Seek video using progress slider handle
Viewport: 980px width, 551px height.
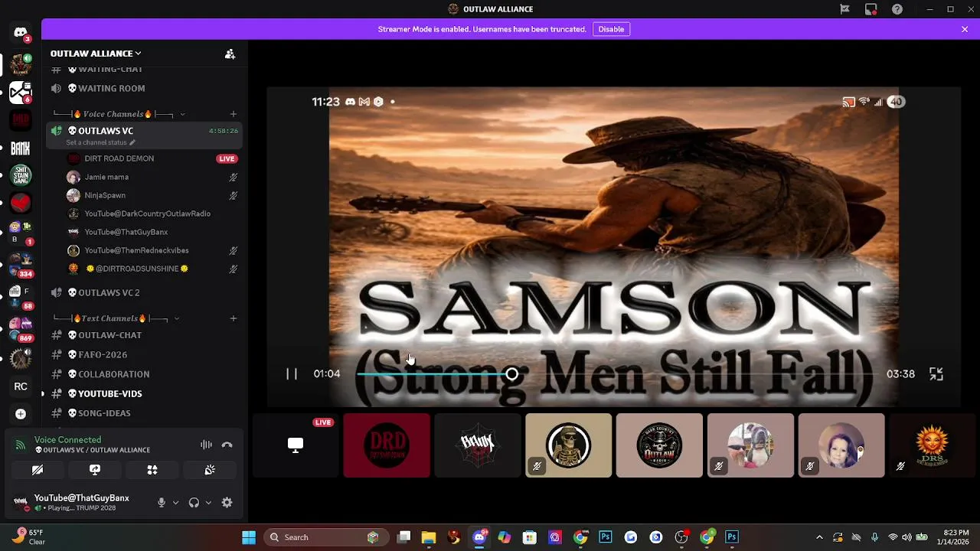point(511,374)
